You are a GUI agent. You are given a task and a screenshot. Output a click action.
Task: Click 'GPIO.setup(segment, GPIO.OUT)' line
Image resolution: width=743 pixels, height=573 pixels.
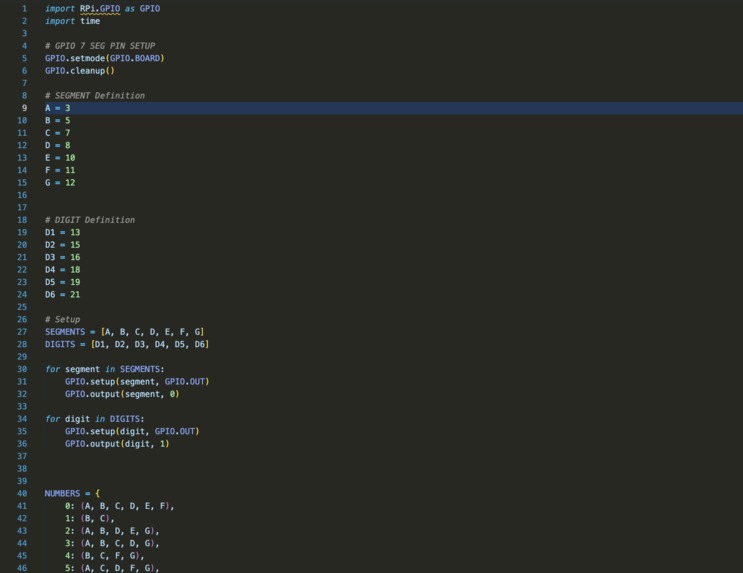(x=137, y=382)
